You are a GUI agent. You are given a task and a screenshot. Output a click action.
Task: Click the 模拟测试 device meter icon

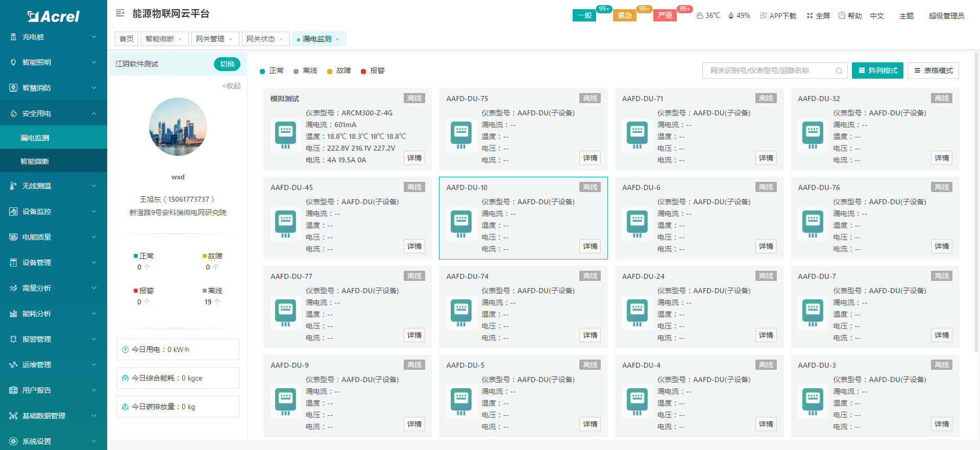(285, 135)
